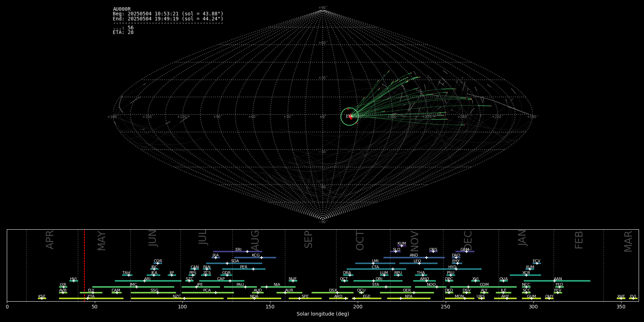Image resolution: width=644 pixels, height=322 pixels.
Task: Click the AU000R station title
Action: click(x=122, y=9)
